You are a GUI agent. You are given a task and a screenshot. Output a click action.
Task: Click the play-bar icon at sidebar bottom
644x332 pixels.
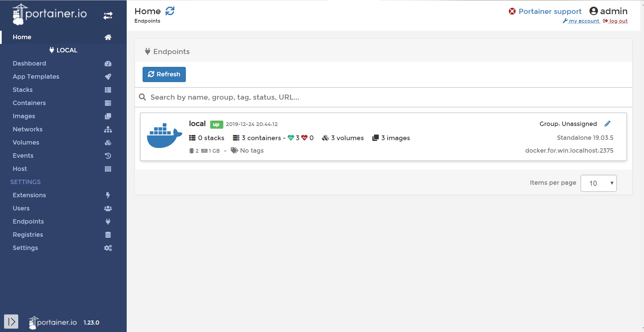coord(11,322)
